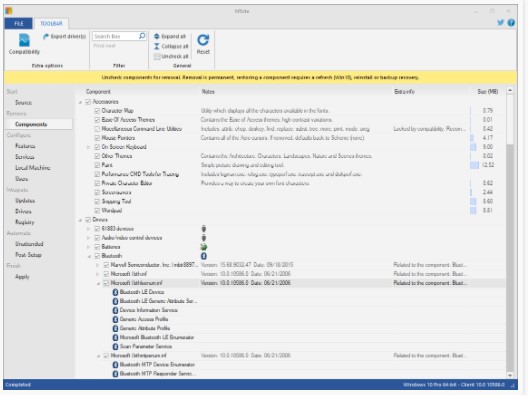Expand the 61883 devices node

[x=89, y=229]
